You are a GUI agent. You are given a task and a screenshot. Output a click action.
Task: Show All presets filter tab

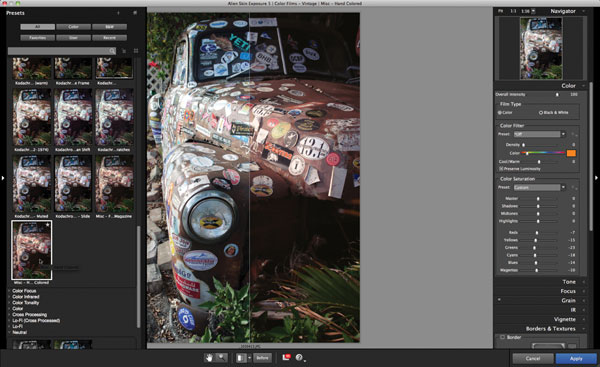pyautogui.click(x=38, y=27)
